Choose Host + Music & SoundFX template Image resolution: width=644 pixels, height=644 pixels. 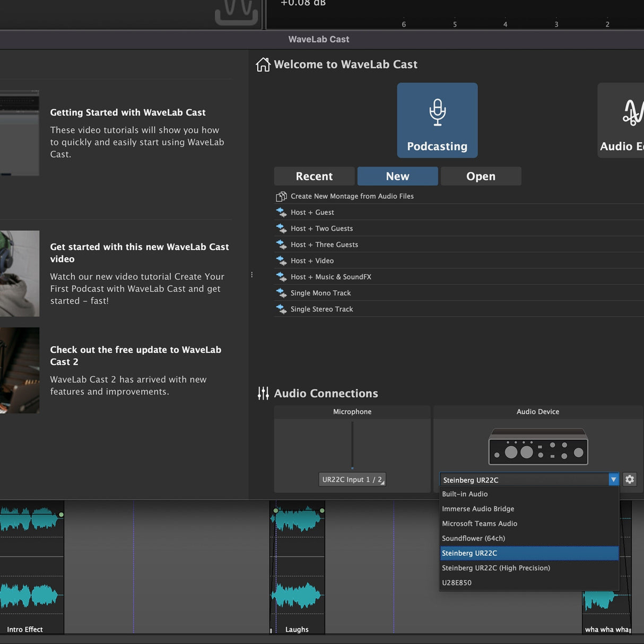(x=330, y=277)
